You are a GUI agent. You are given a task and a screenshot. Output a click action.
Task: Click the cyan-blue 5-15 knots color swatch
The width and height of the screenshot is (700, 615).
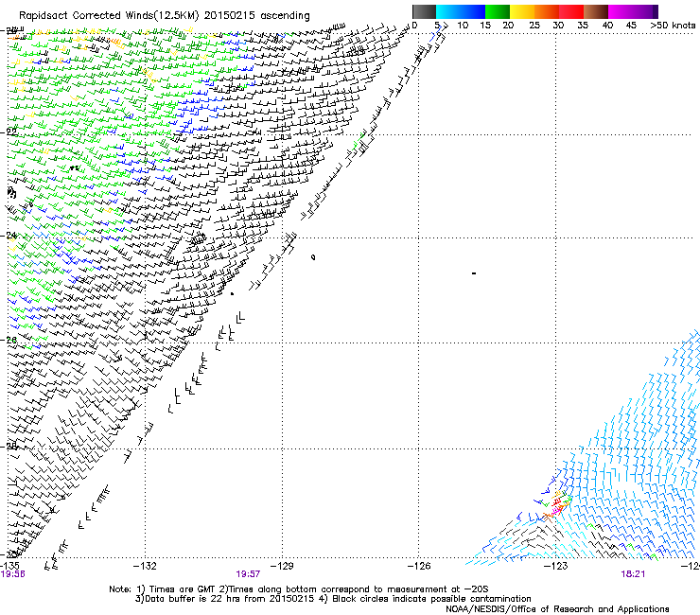click(461, 11)
